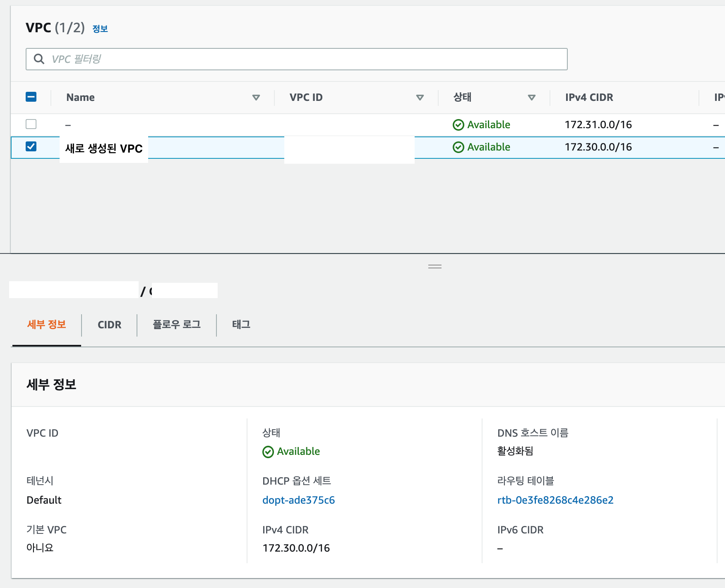Click the search magnifier icon in VPC filter

(39, 59)
